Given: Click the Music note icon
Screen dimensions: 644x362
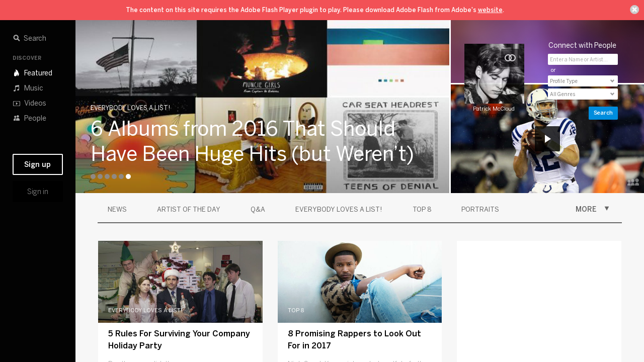Looking at the screenshot, I should coord(17,88).
